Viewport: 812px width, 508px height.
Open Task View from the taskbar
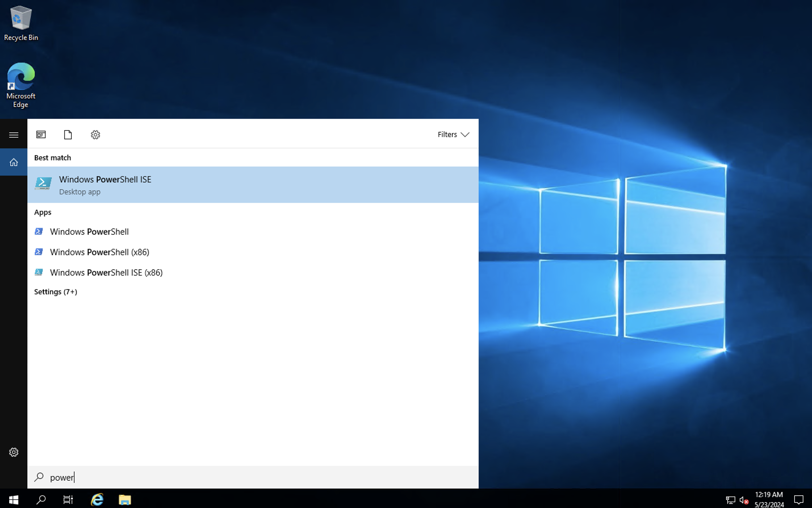tap(68, 499)
